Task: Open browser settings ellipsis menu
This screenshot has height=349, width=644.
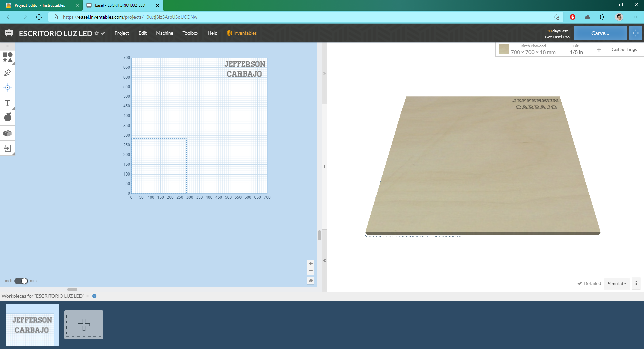Action: click(x=635, y=17)
